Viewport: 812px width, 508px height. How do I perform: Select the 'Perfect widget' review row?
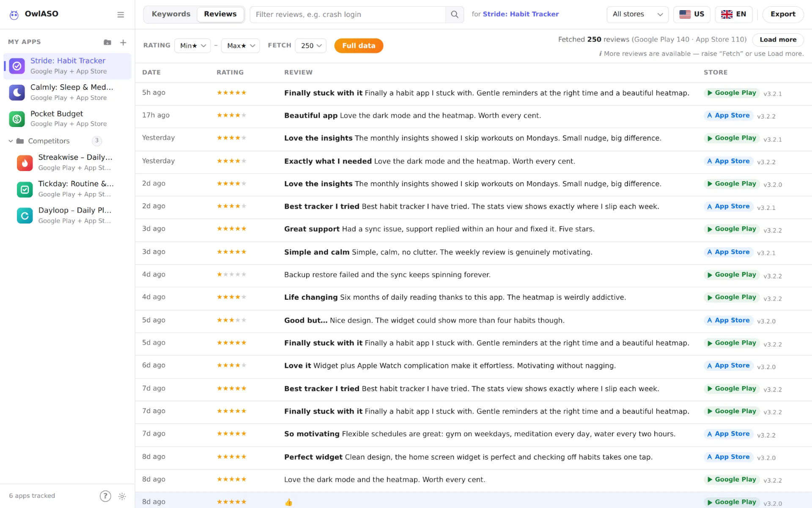point(474,457)
